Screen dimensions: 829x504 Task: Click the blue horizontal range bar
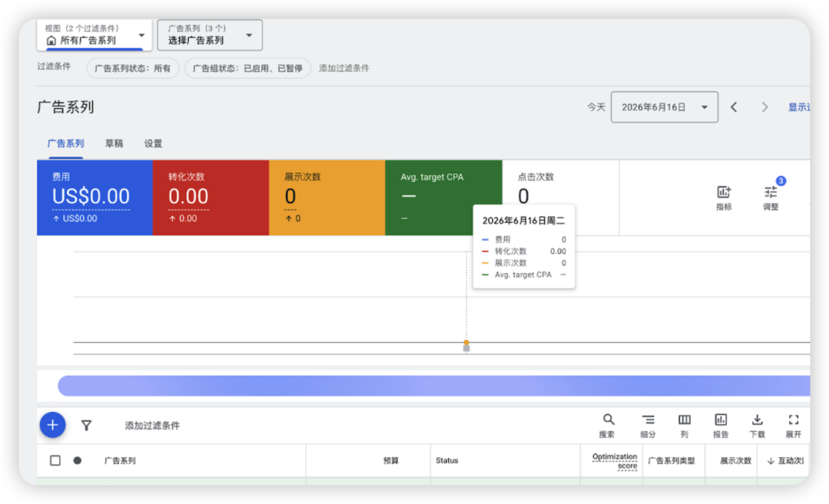click(434, 386)
